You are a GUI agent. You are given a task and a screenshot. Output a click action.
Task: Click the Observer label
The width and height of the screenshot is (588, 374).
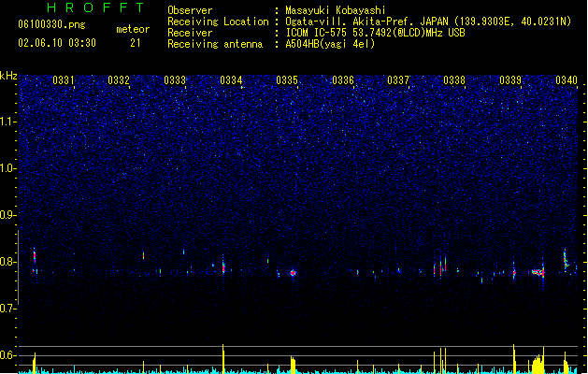click(x=190, y=10)
